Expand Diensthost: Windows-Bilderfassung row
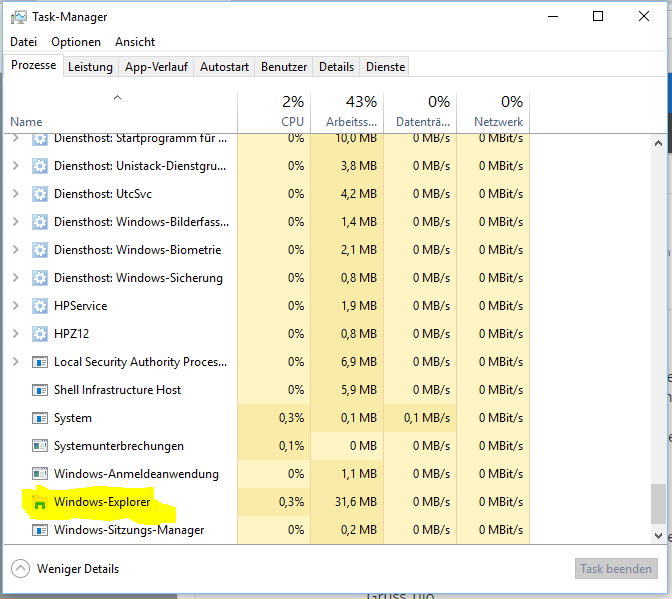 pos(15,222)
